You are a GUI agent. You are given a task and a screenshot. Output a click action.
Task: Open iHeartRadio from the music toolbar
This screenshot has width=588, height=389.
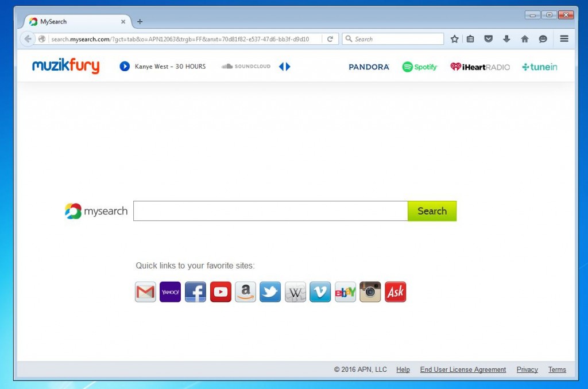480,67
